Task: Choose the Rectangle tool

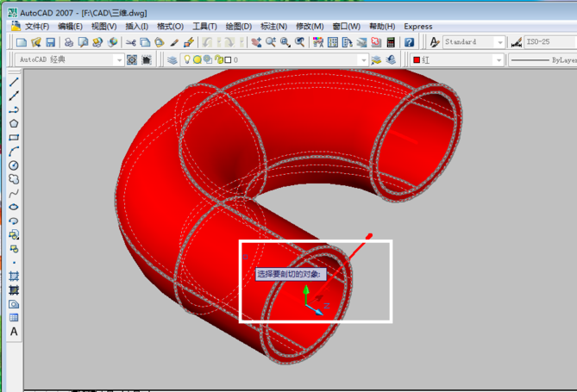Action: point(14,137)
